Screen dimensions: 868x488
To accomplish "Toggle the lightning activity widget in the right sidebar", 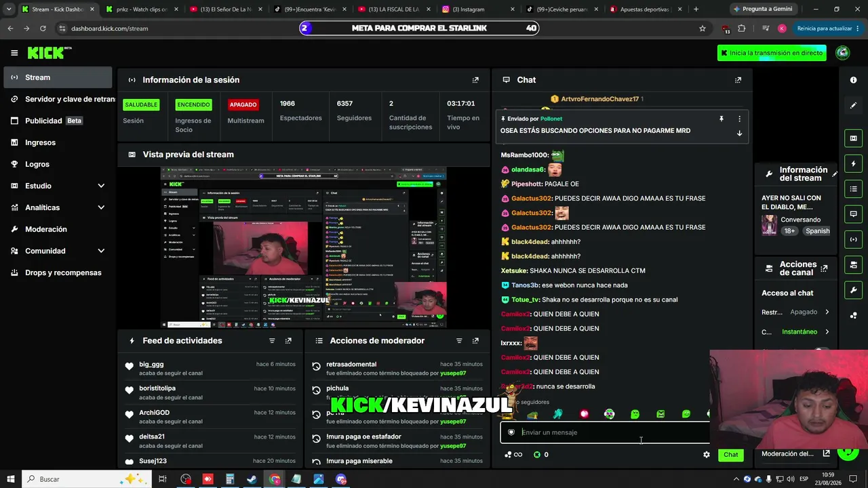I will tap(854, 163).
